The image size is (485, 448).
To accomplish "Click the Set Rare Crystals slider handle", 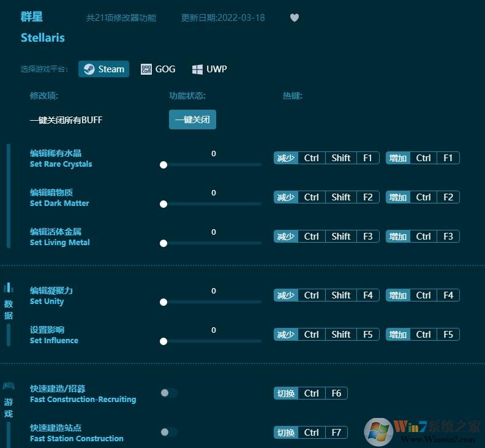I will tap(164, 165).
